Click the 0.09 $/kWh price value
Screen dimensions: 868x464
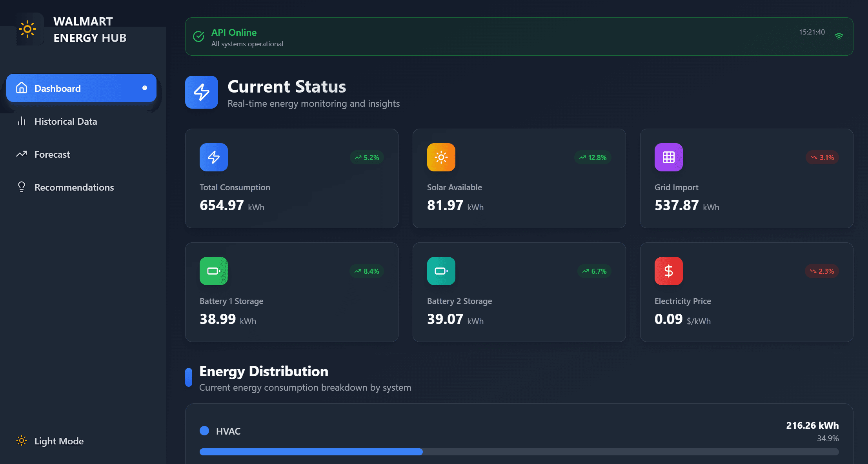click(682, 319)
